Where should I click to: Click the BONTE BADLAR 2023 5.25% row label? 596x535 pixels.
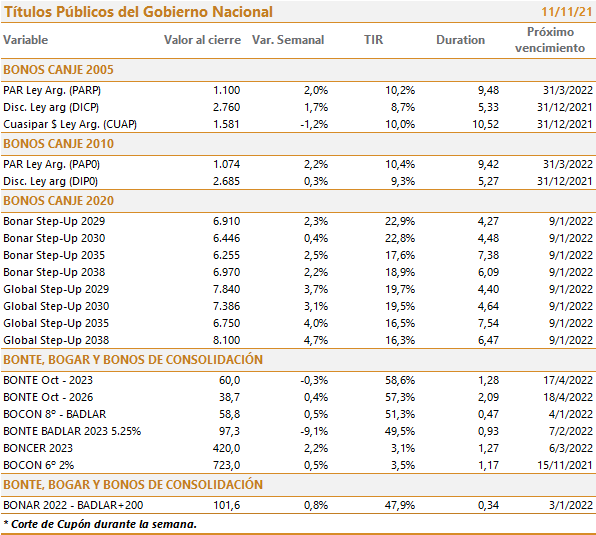(72, 432)
